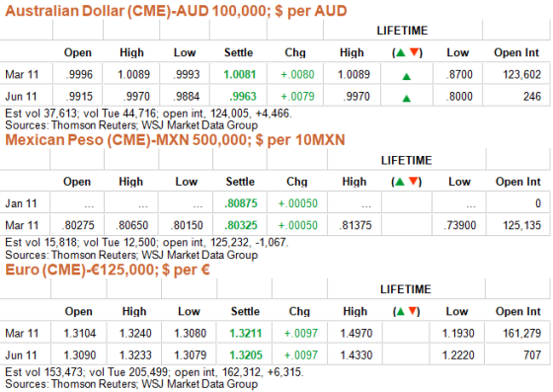
Task: Select the open interest value 161,279
Action: [x=522, y=334]
